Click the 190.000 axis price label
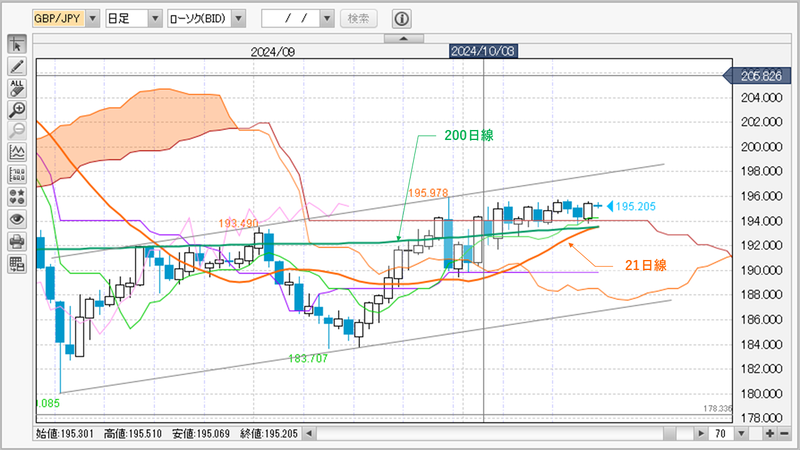Screen dimensions: 800x450 [x=762, y=270]
